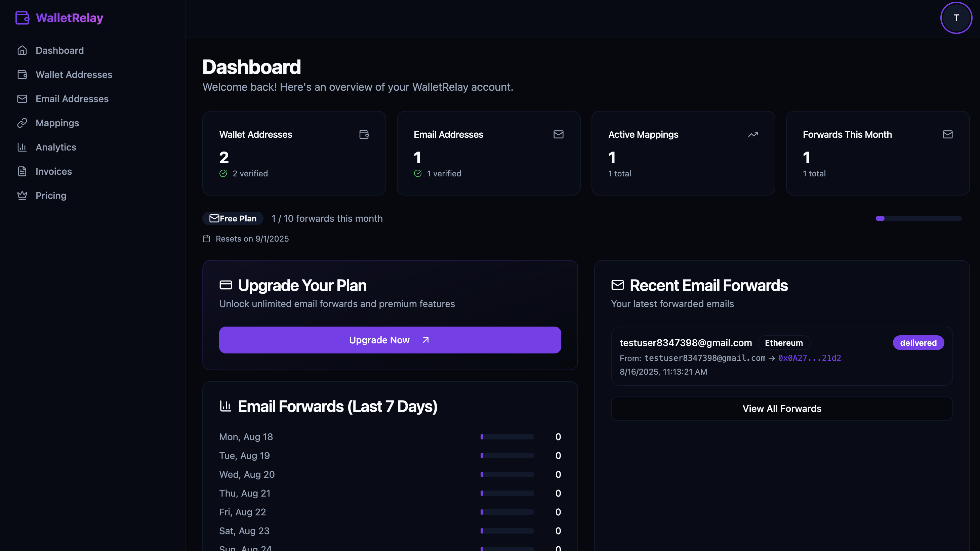Screen dimensions: 980x551
Task: Click the Upgrade Now button
Action: pos(390,340)
